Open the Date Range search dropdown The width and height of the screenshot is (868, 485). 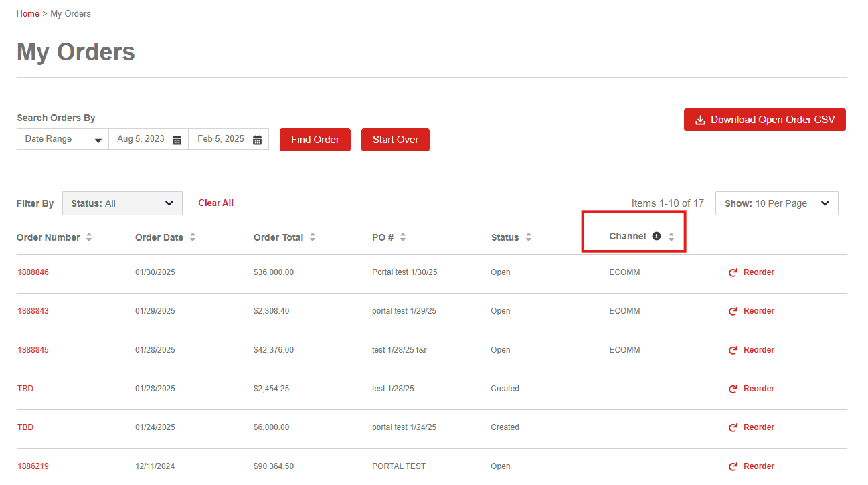click(63, 139)
